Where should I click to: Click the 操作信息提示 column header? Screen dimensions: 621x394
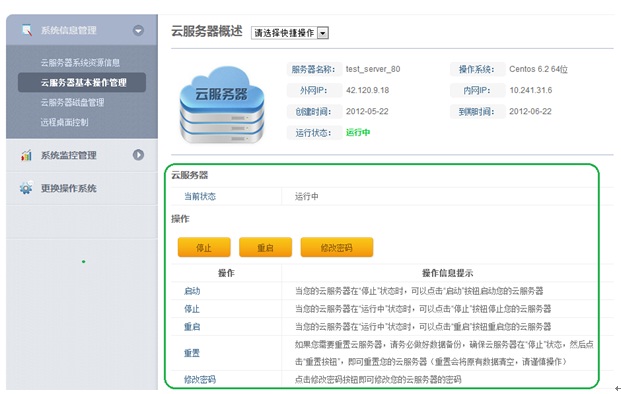tap(448, 273)
